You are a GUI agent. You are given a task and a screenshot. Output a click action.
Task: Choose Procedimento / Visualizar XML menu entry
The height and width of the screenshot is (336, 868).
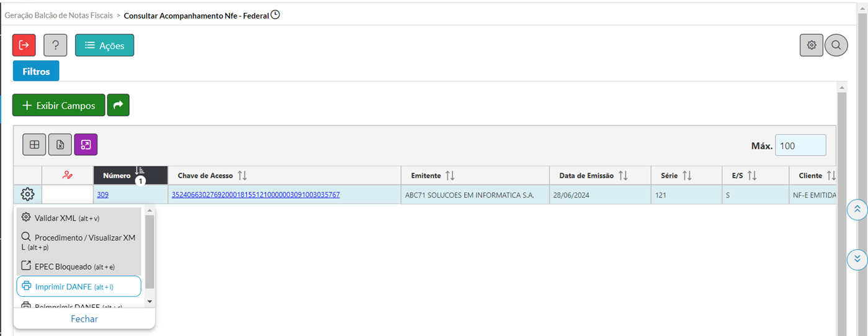pos(79,242)
